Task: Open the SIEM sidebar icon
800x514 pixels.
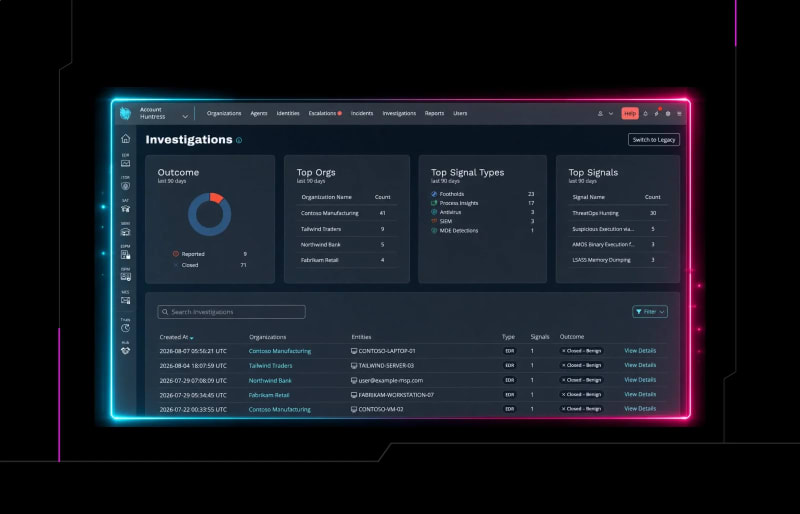Action: click(x=126, y=232)
